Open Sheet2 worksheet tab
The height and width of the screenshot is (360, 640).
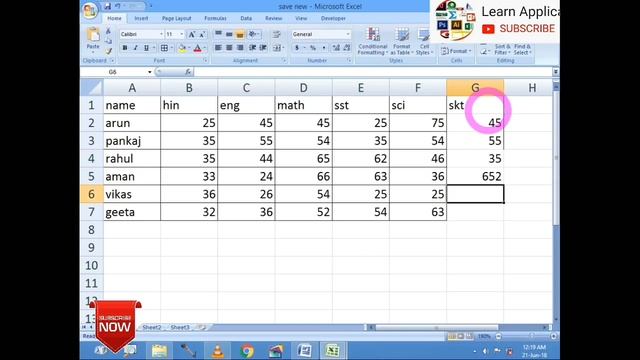152,327
